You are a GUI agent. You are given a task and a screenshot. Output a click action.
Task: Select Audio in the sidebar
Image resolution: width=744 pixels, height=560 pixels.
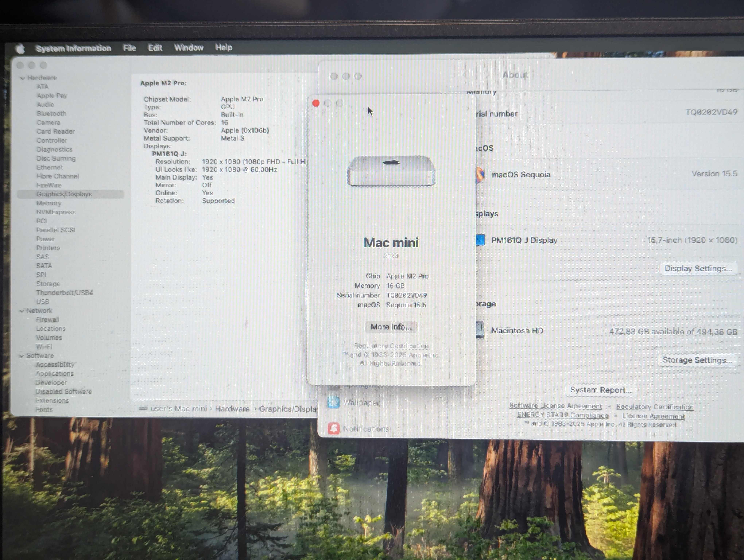[x=45, y=104]
